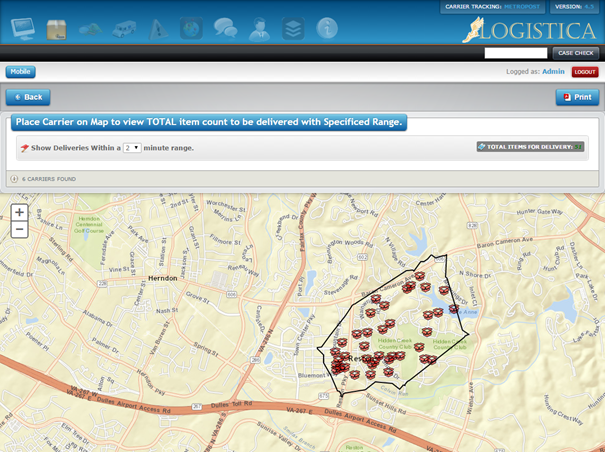The width and height of the screenshot is (605, 452).
Task: Click the Carrier Tracking Metropost label
Action: (492, 7)
